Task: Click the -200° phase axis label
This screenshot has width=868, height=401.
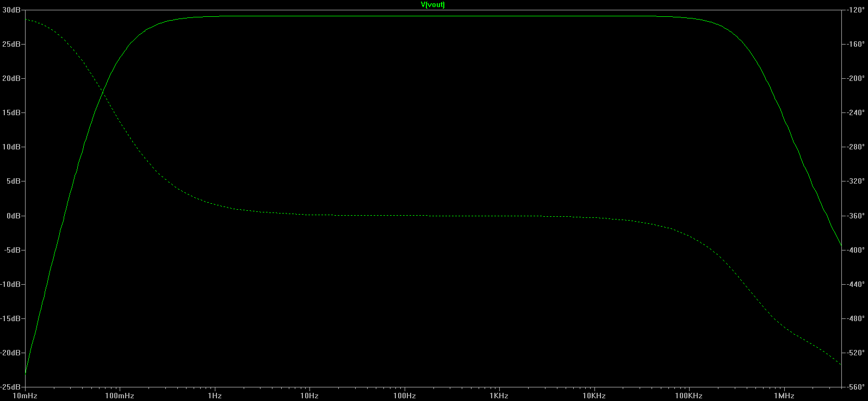Action: pos(856,78)
